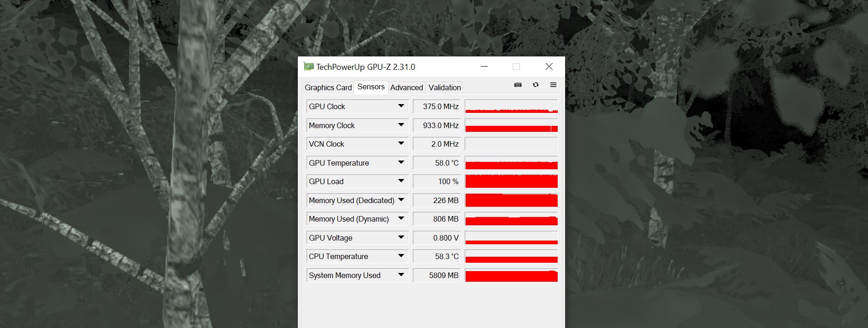This screenshot has height=328, width=868.
Task: Click the Memory Used (Dynamic) graph
Action: [511, 219]
